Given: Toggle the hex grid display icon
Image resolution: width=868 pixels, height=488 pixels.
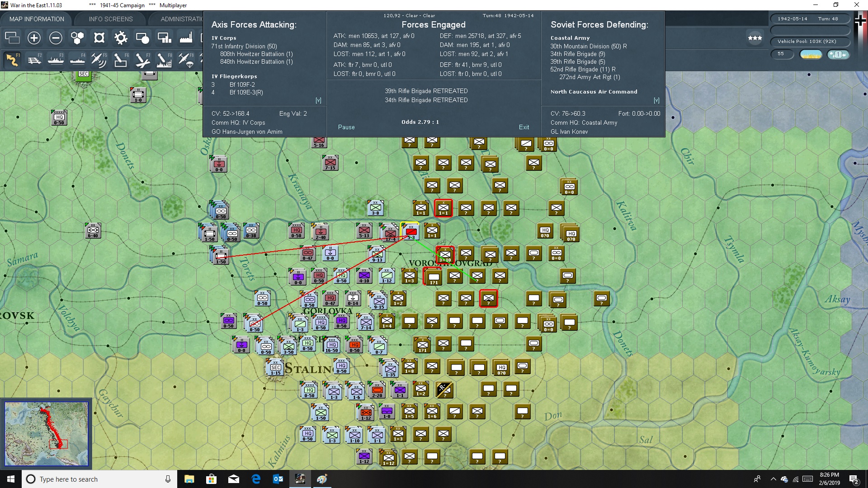Looking at the screenshot, I should point(77,38).
